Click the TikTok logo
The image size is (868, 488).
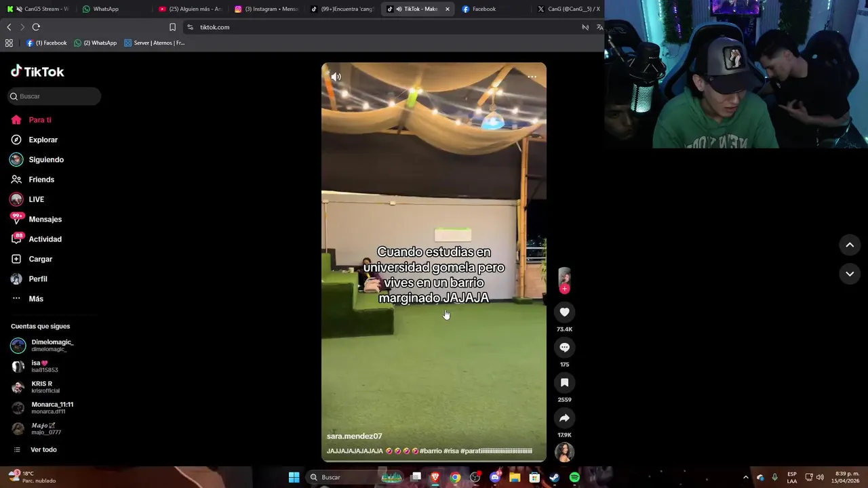[x=37, y=71]
